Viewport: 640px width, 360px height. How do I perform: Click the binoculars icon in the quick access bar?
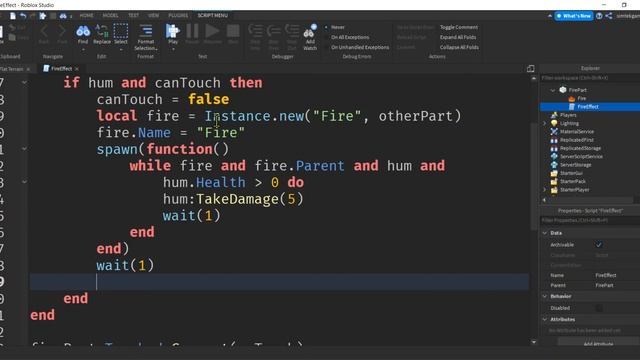(x=63, y=16)
